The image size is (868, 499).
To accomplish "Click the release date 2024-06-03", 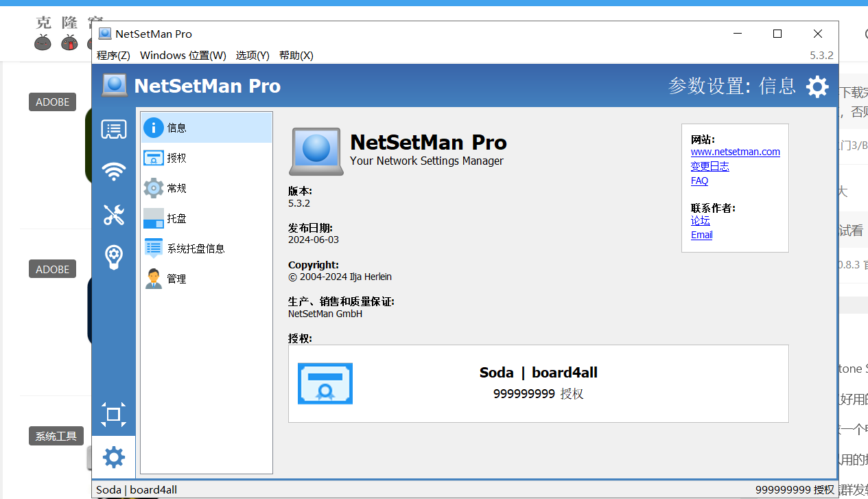I will point(314,240).
